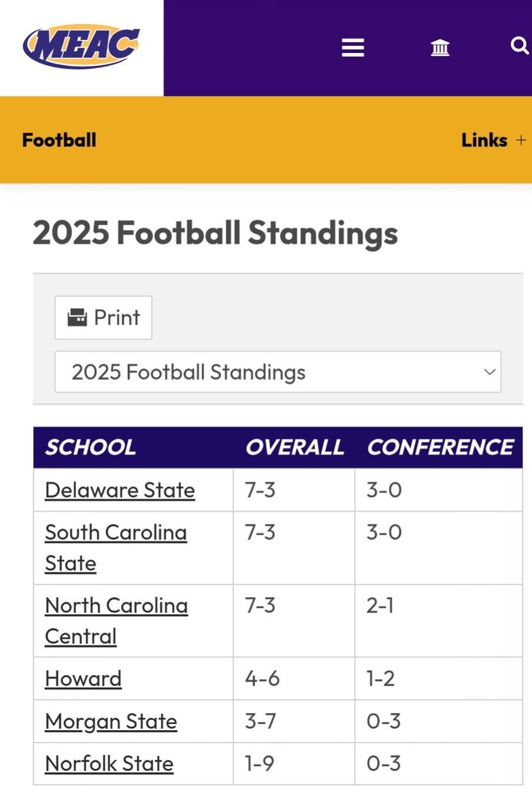Open the Morgan State link

111,722
